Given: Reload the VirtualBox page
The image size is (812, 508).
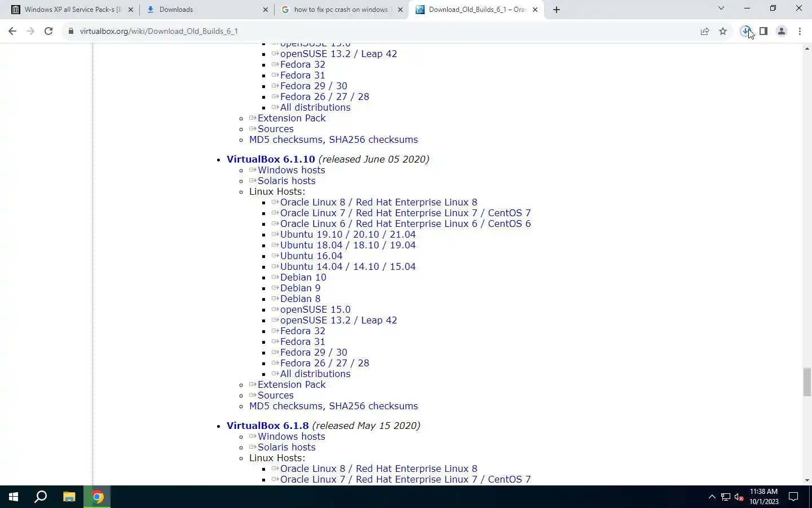Looking at the screenshot, I should tap(48, 31).
